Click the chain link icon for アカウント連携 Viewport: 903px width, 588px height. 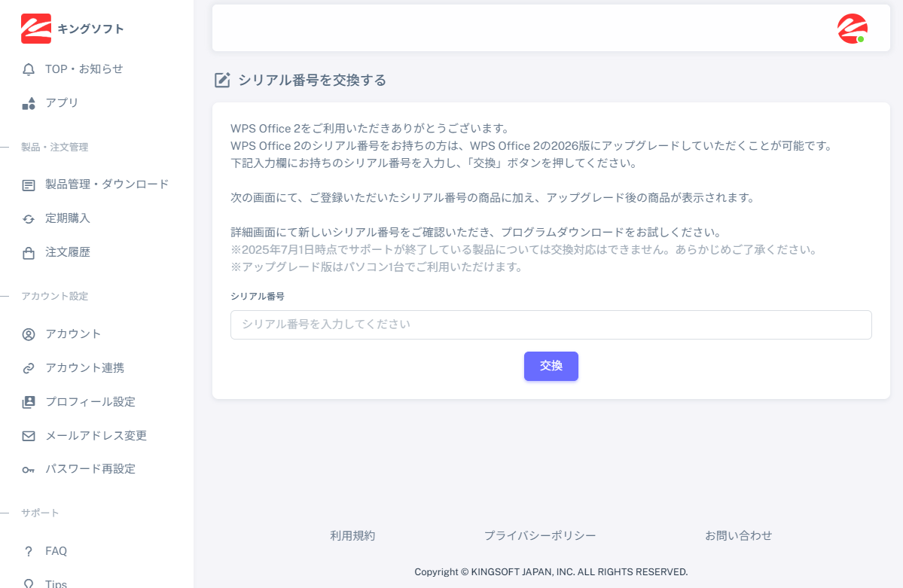pyautogui.click(x=29, y=368)
